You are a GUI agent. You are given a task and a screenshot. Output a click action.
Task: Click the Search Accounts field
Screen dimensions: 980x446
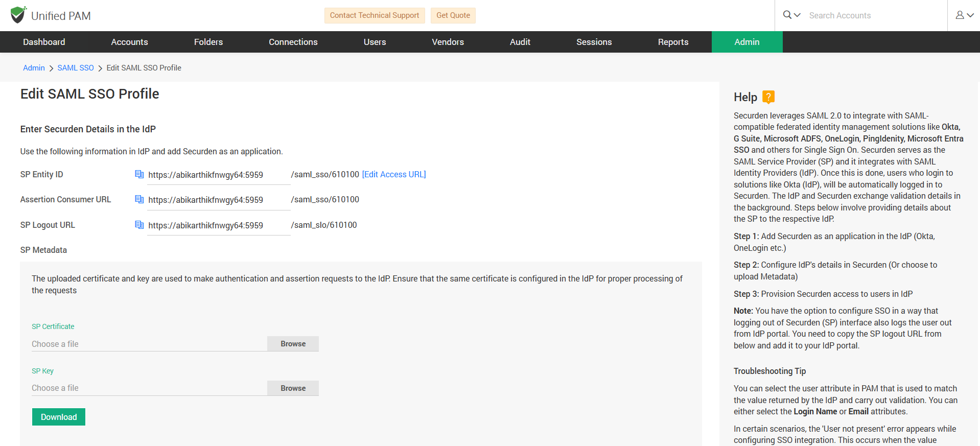[869, 16]
